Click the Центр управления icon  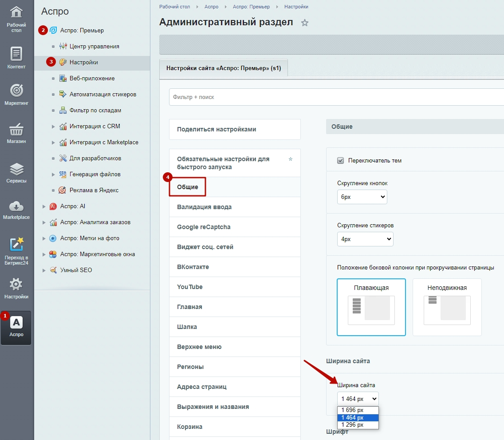click(x=63, y=46)
